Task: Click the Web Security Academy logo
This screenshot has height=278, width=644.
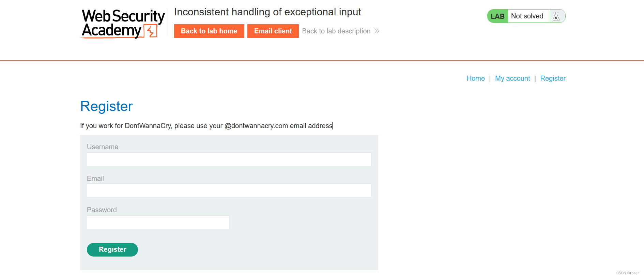Action: point(123,23)
